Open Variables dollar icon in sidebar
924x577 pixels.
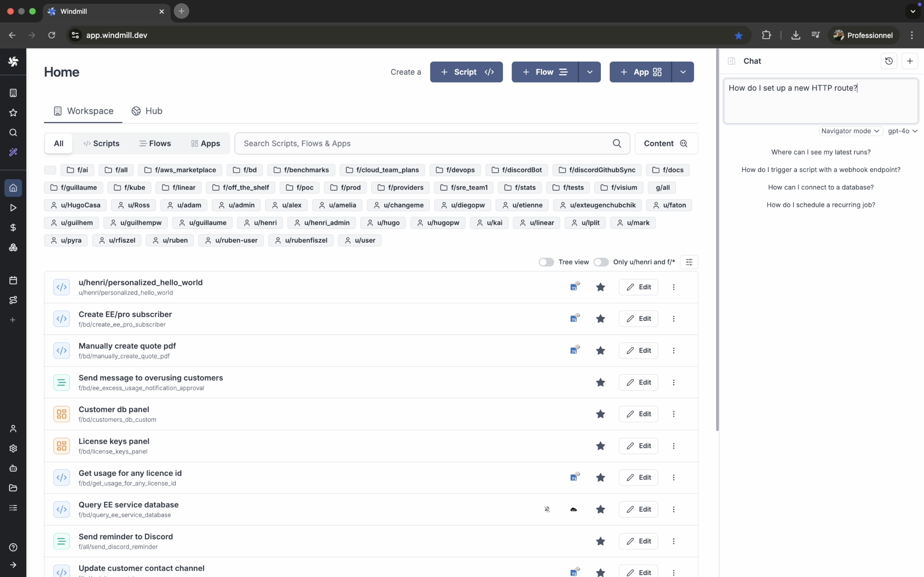pos(13,228)
